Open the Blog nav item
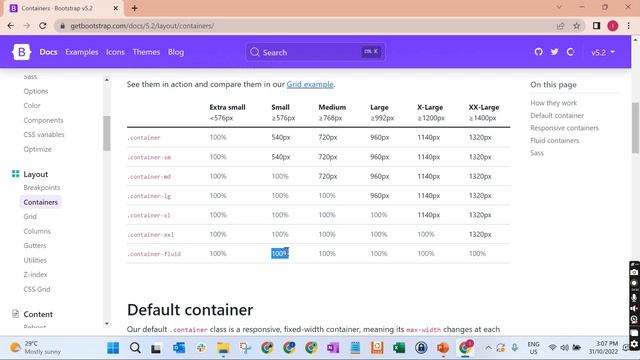Screen dimensions: 640x360 pyautogui.click(x=176, y=52)
